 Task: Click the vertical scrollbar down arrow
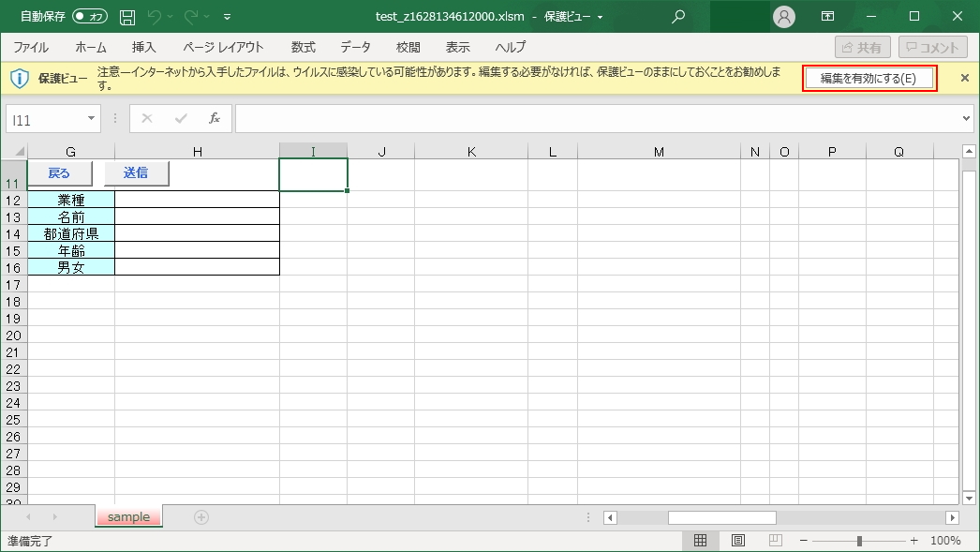[969, 498]
